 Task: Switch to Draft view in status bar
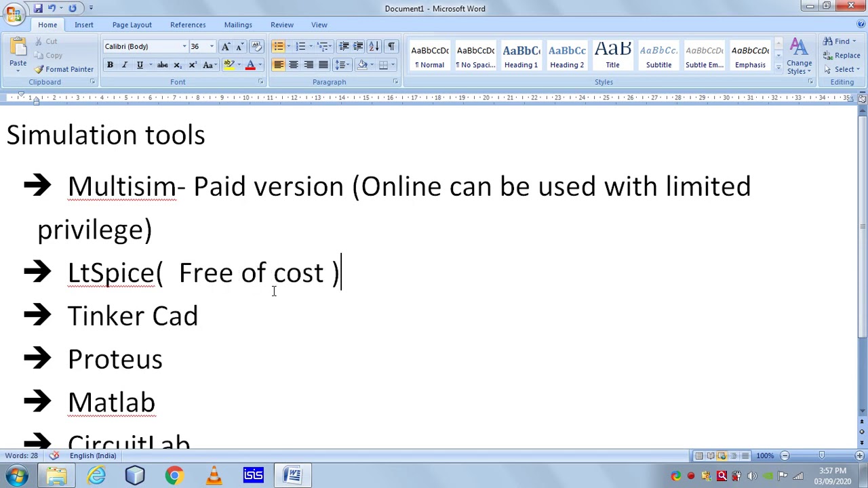(x=745, y=455)
